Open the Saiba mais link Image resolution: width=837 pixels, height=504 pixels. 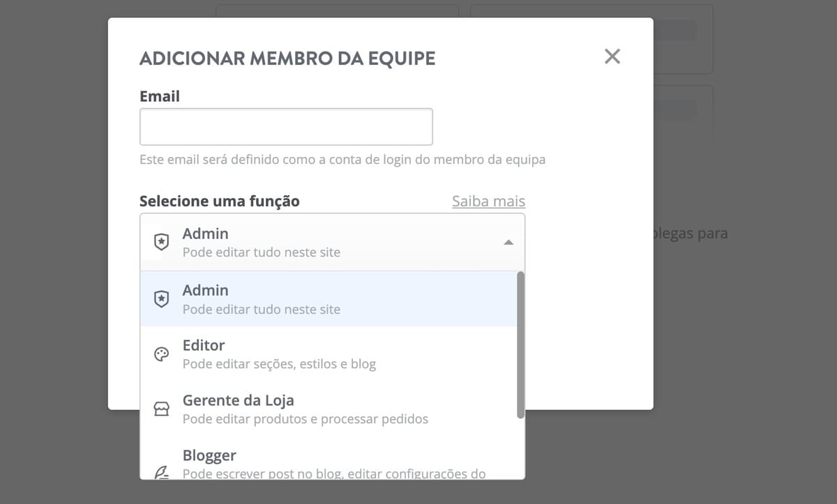(x=488, y=201)
